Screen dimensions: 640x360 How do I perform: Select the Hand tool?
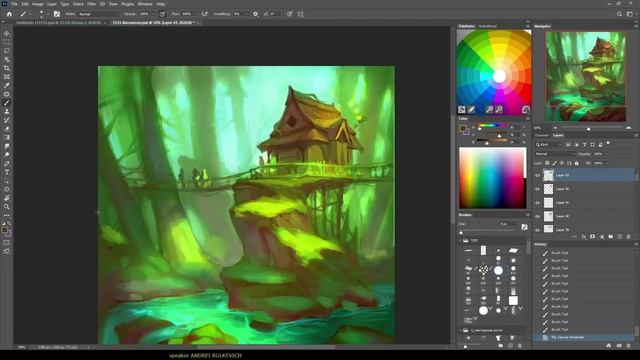tap(7, 198)
